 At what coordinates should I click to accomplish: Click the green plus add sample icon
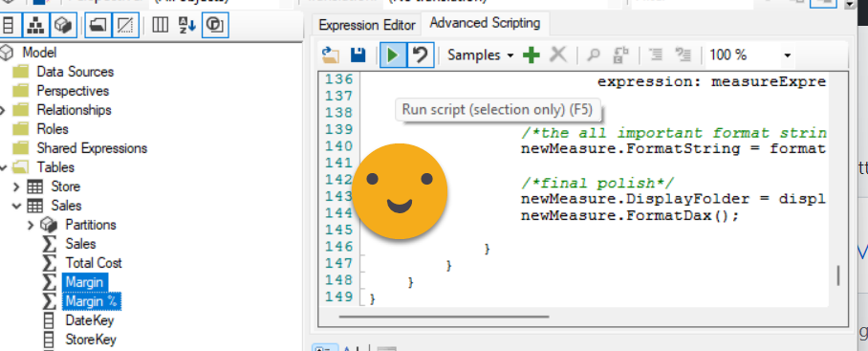[x=532, y=55]
